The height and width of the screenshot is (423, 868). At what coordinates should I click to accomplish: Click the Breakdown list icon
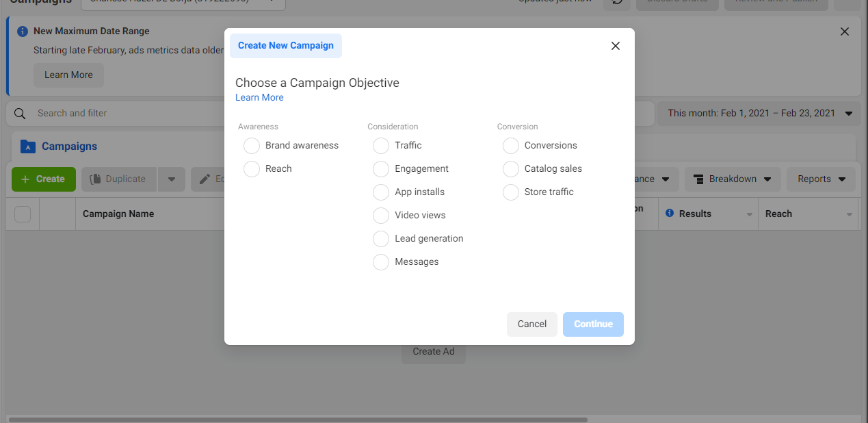pyautogui.click(x=698, y=179)
